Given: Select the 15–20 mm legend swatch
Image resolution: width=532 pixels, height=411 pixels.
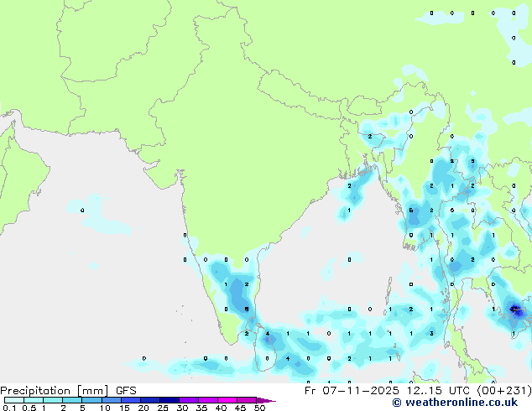Looking at the screenshot, I should [131, 400].
